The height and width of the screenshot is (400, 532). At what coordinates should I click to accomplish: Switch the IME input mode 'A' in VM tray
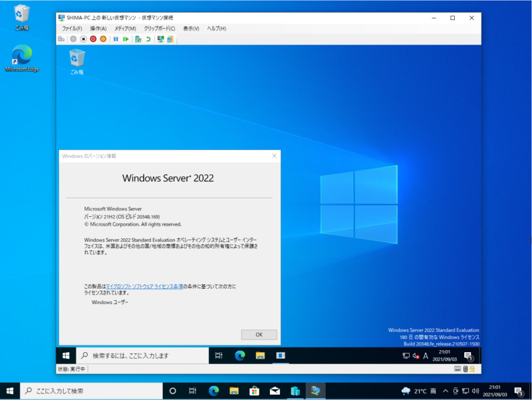pyautogui.click(x=426, y=356)
